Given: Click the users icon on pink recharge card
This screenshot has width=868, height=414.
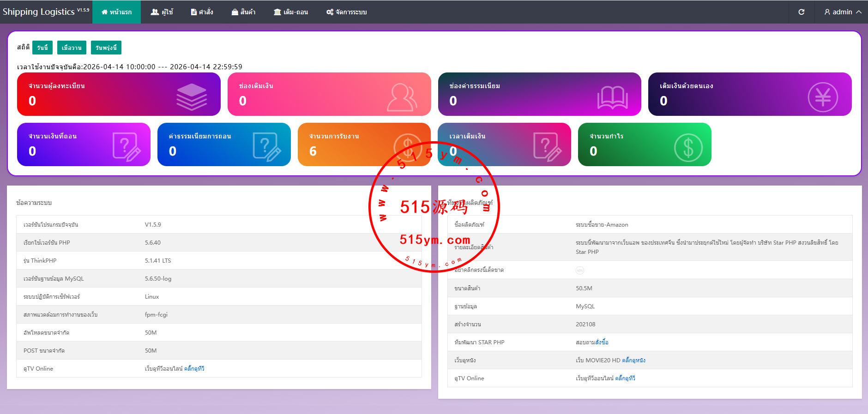Looking at the screenshot, I should pyautogui.click(x=402, y=97).
